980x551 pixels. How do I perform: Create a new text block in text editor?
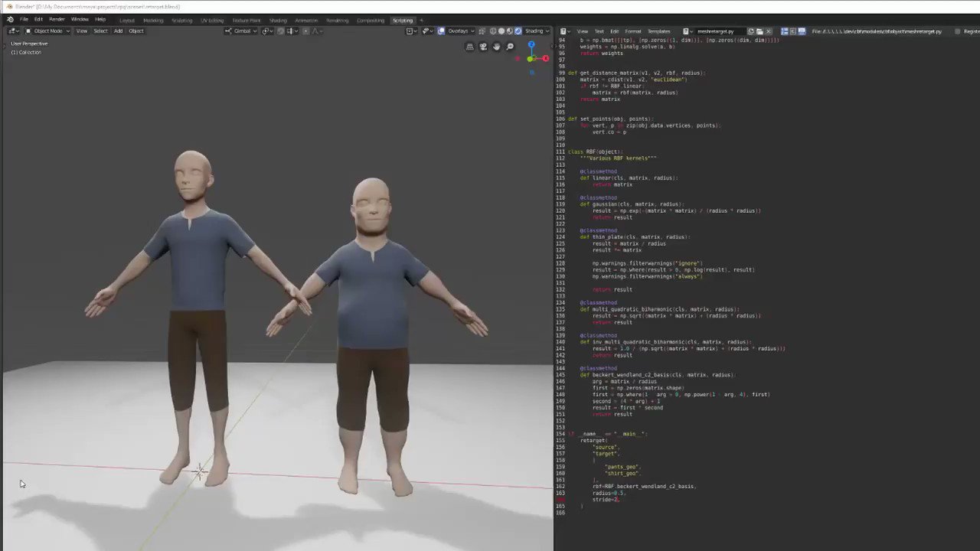pos(750,31)
